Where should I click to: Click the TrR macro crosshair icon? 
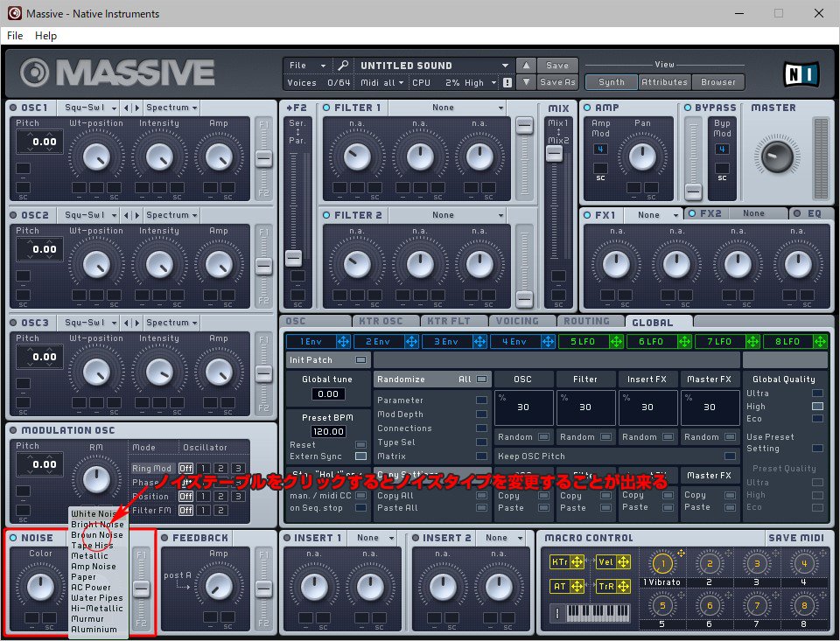pyautogui.click(x=623, y=587)
